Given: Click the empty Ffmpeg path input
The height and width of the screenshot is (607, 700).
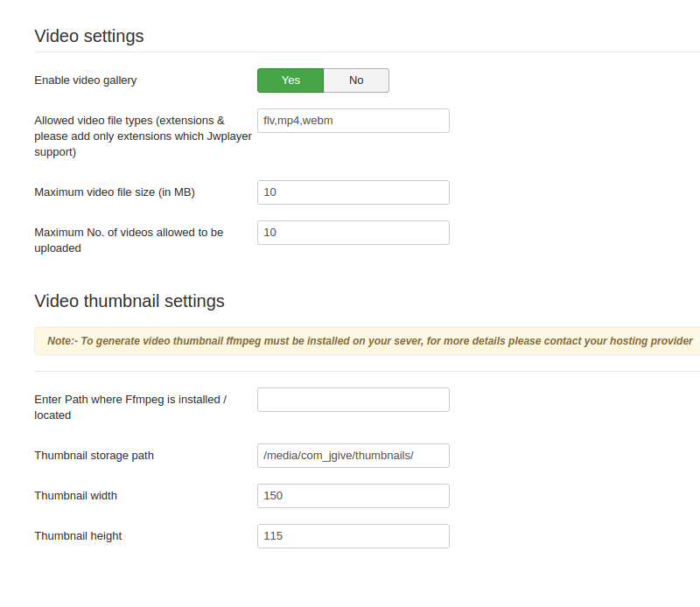Looking at the screenshot, I should [353, 400].
